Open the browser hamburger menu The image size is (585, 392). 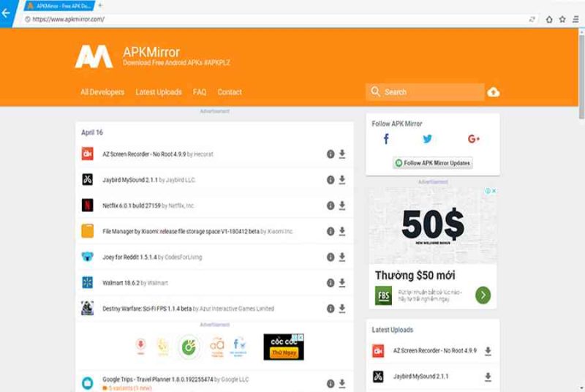[x=575, y=20]
